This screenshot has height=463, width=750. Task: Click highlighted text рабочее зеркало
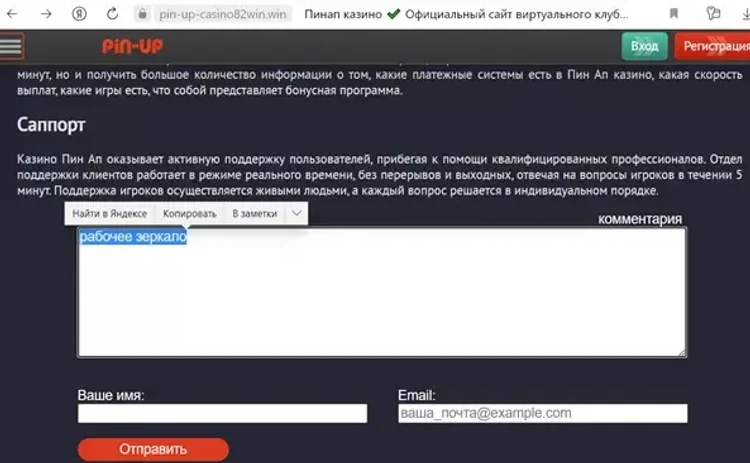(x=133, y=237)
